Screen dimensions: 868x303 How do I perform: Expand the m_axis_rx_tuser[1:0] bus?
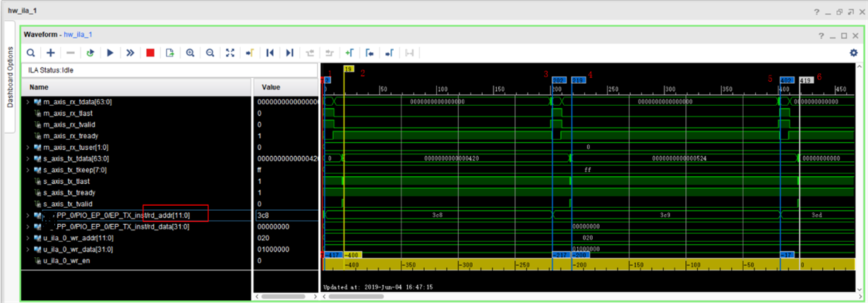click(x=28, y=147)
